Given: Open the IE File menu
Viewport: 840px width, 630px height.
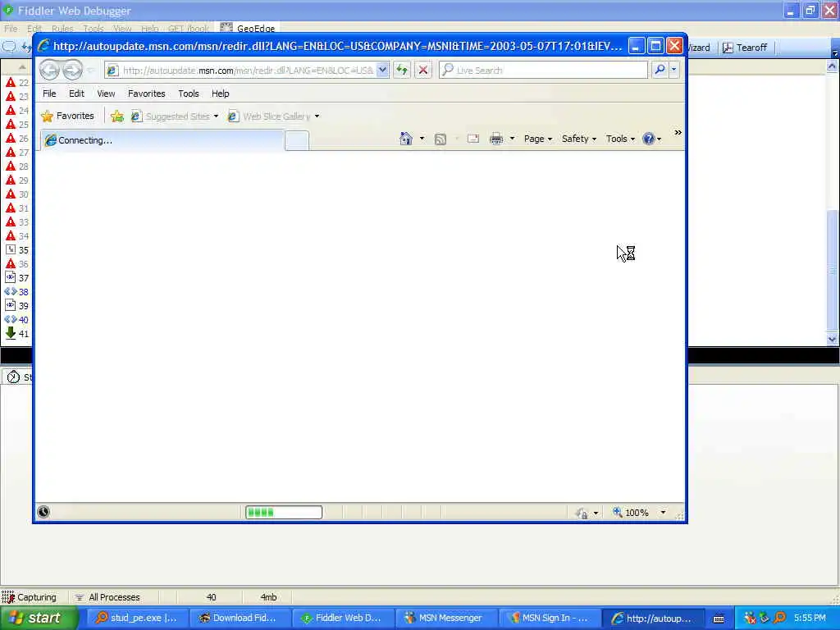Looking at the screenshot, I should [49, 94].
